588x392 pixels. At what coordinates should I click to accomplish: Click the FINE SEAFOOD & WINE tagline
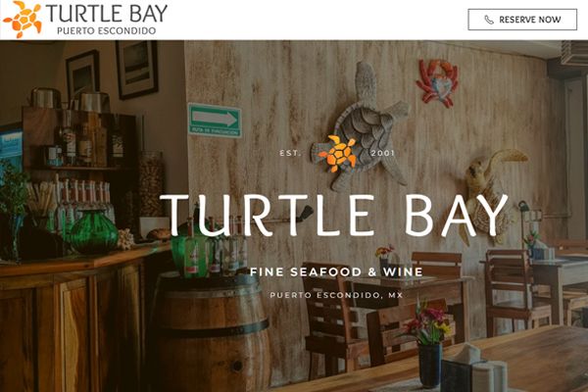tap(336, 271)
